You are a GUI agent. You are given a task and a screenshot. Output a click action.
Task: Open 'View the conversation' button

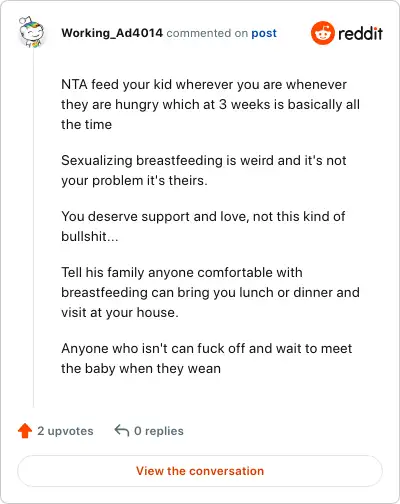point(200,471)
